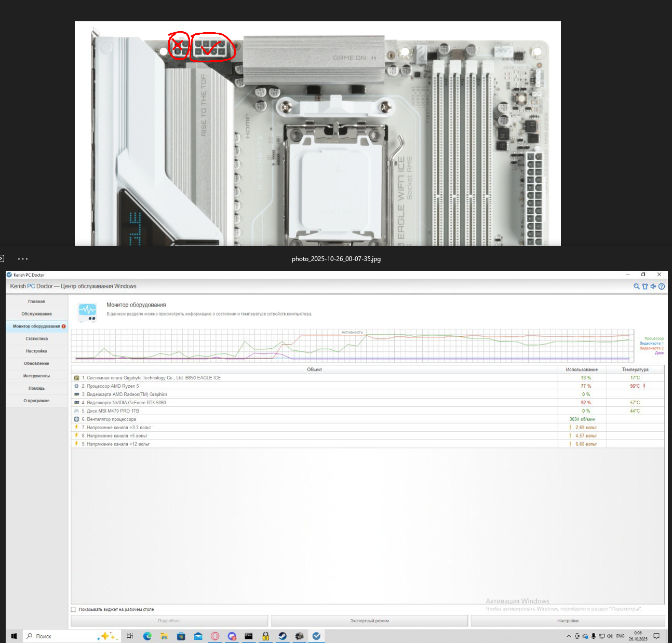Toggle the sound mute speaker icon
Viewport: 672px width, 643px height.
653,286
